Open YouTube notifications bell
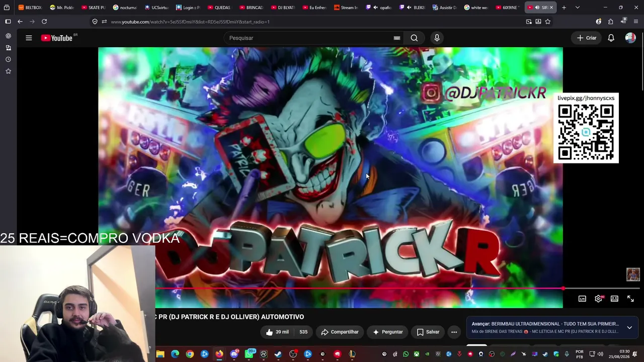The height and width of the screenshot is (362, 644). (x=611, y=38)
